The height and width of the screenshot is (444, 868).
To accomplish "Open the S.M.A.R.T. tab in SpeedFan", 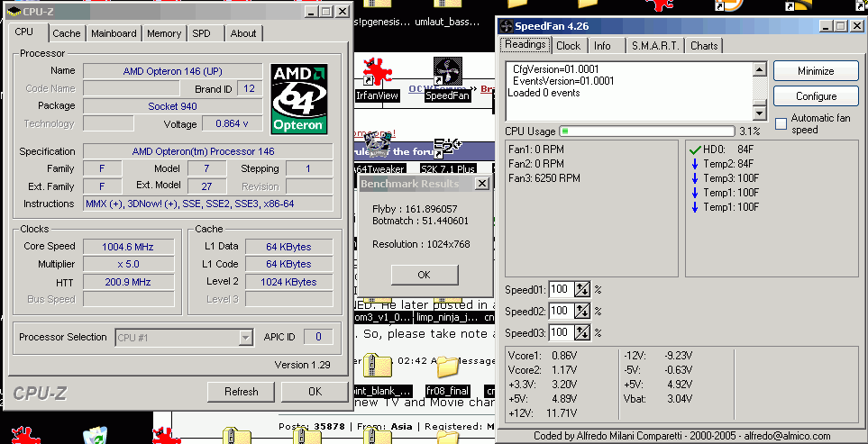I will coord(655,46).
